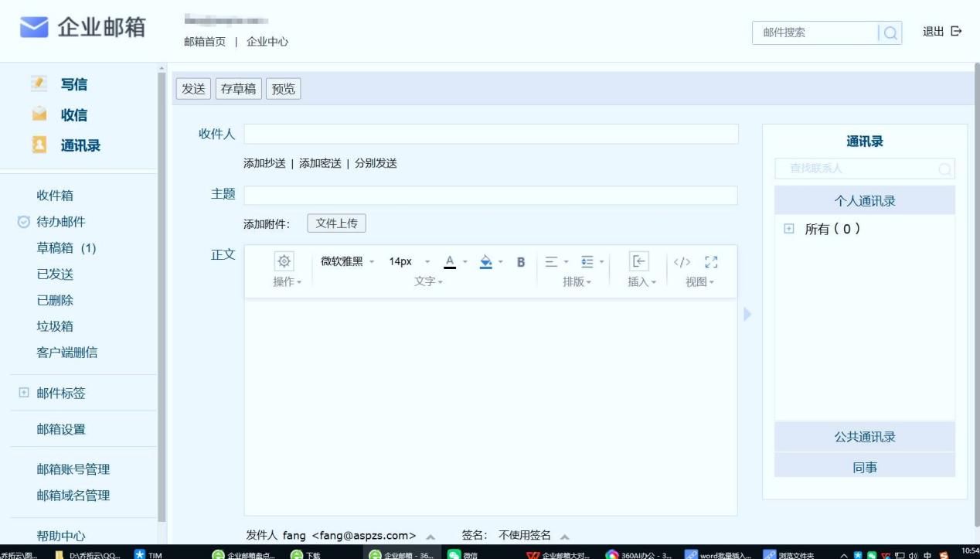Click the mail search magnifier icon
This screenshot has height=559, width=980.
click(890, 32)
